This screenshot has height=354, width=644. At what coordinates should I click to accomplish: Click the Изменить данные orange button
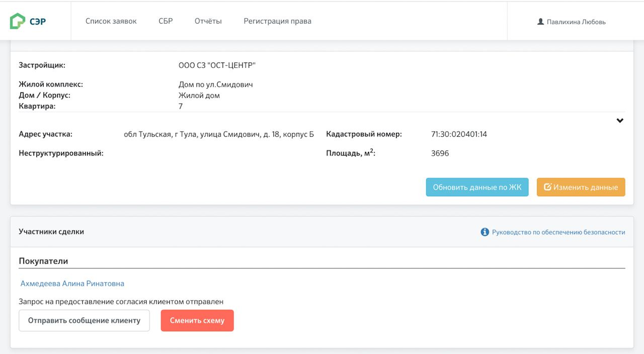point(581,187)
